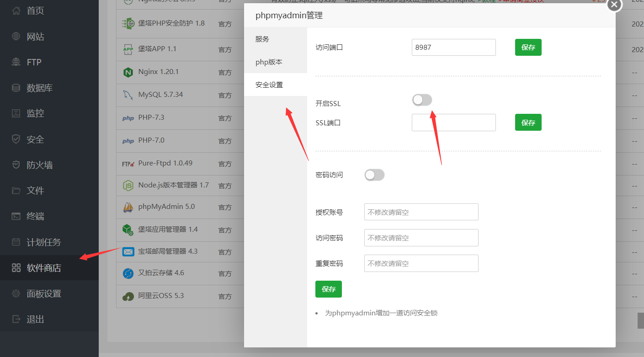The image size is (644, 357).
Task: Turn on the 密码访问 switch
Action: [x=374, y=175]
